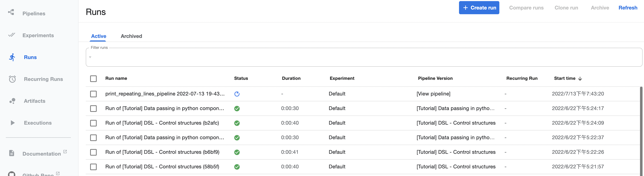Click the Refresh button
This screenshot has height=176, width=644.
627,8
